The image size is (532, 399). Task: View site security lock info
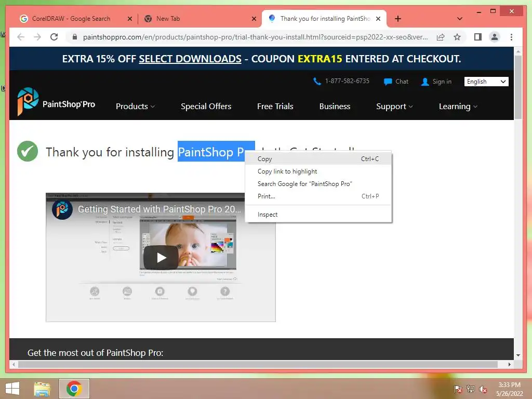(75, 37)
